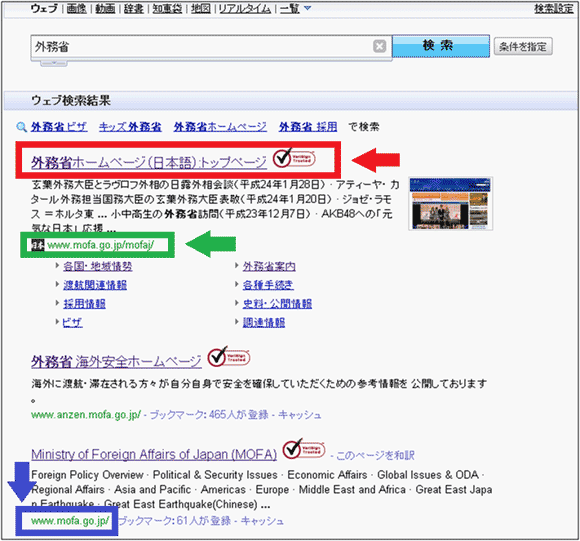Open 検索設定 search settings link
Image resolution: width=580 pixels, height=541 pixels.
[554, 8]
